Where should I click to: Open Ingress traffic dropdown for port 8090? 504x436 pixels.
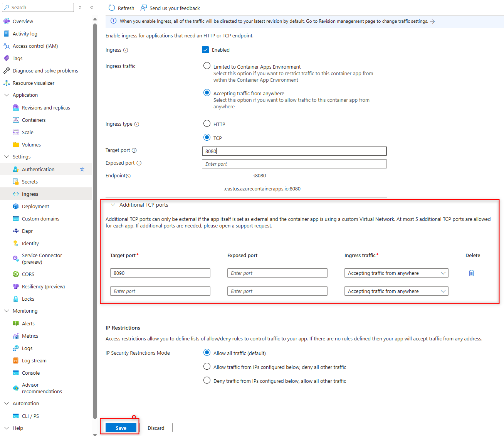pos(396,273)
